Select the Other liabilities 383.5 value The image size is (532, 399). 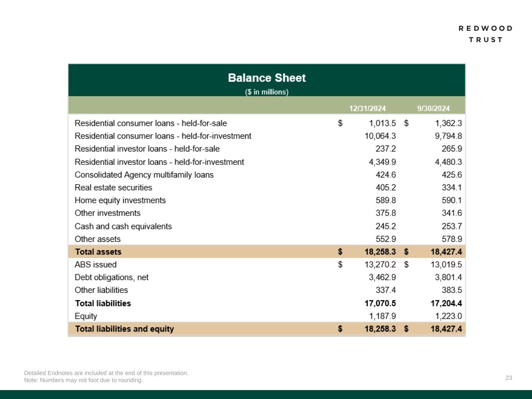pos(451,290)
